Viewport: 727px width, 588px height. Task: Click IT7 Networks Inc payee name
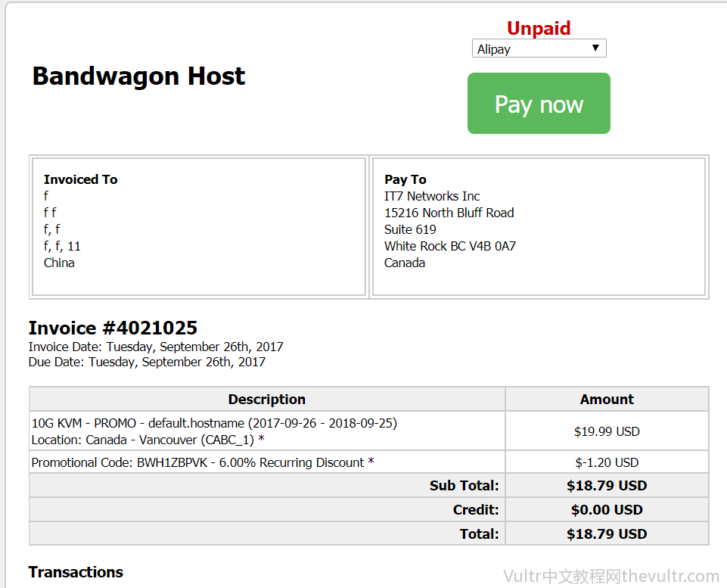(x=432, y=196)
